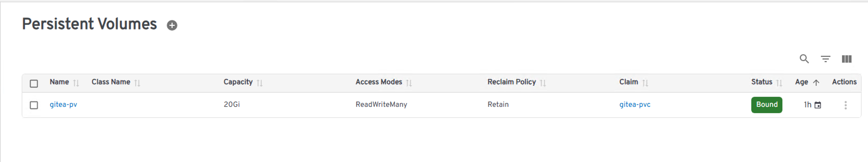
Task: Click the green Bound status badge
Action: (767, 105)
